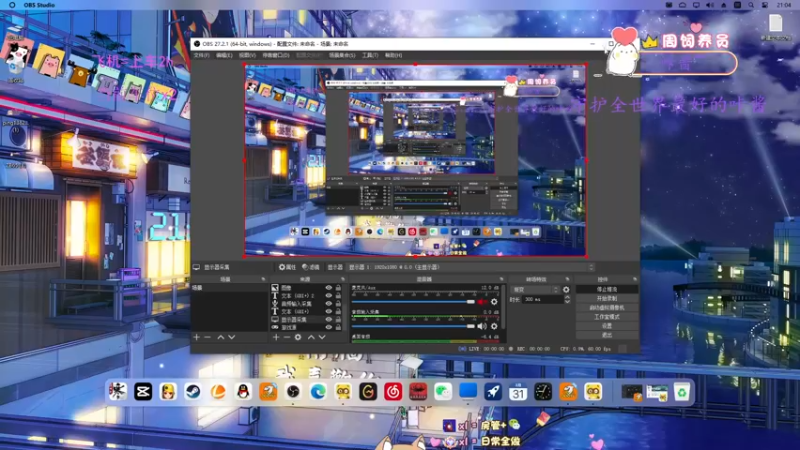Click 开始录制 start recording button
Screen dimensions: 800x450
[x=607, y=298]
